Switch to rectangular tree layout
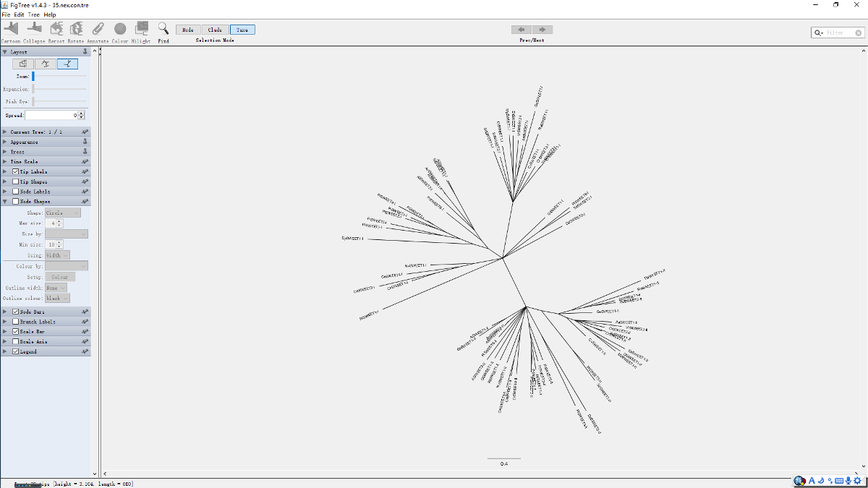This screenshot has height=488, width=868. (x=24, y=64)
